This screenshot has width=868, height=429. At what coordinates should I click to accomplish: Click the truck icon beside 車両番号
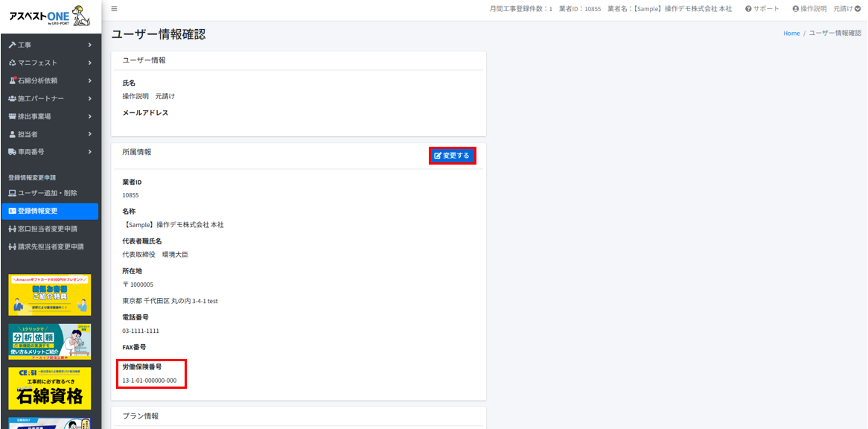12,152
